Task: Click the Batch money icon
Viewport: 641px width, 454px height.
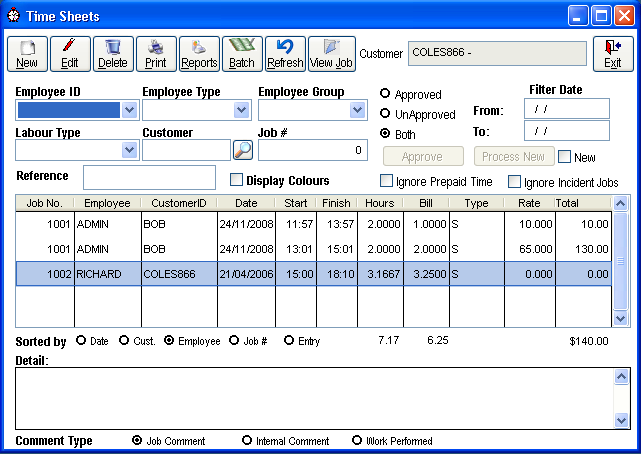Action: 241,53
